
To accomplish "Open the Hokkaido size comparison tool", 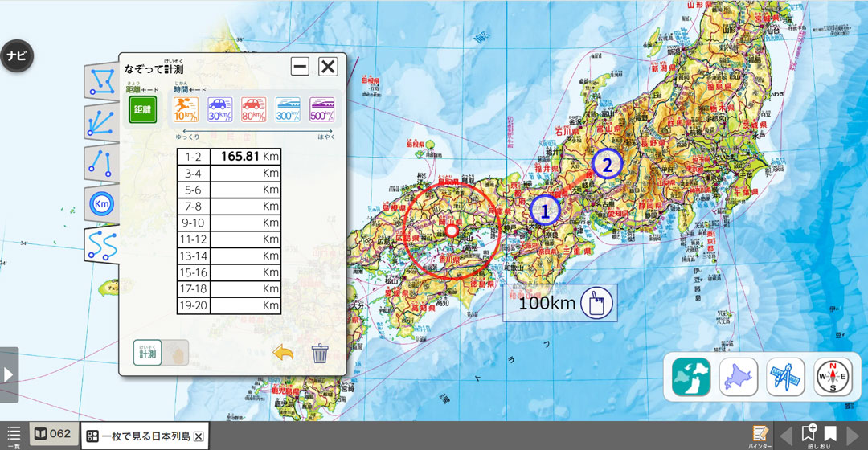I will 739,376.
